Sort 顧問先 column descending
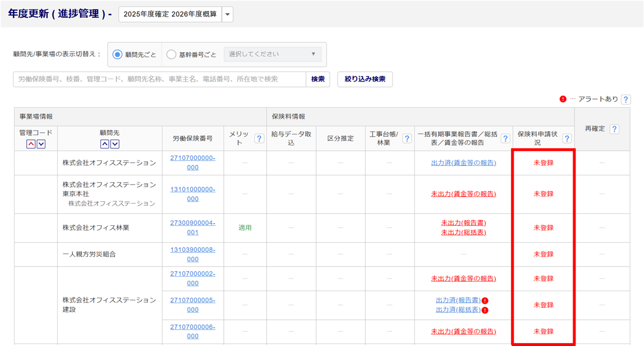 pyautogui.click(x=115, y=144)
